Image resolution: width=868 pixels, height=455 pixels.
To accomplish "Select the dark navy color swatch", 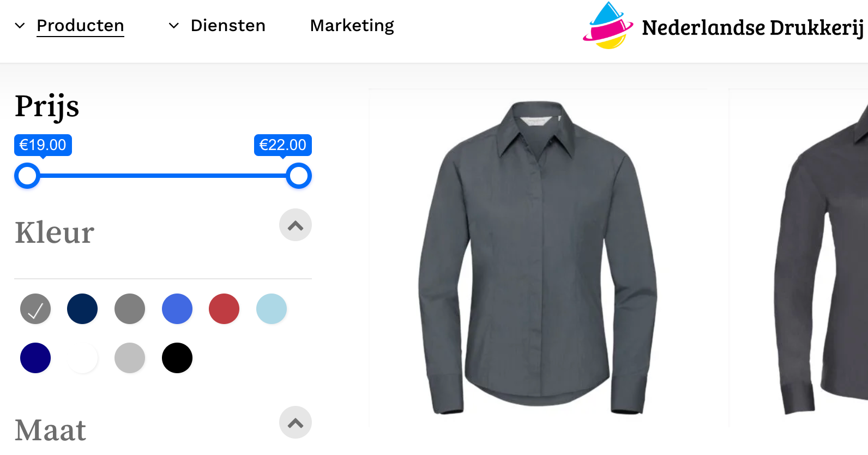I will [82, 309].
